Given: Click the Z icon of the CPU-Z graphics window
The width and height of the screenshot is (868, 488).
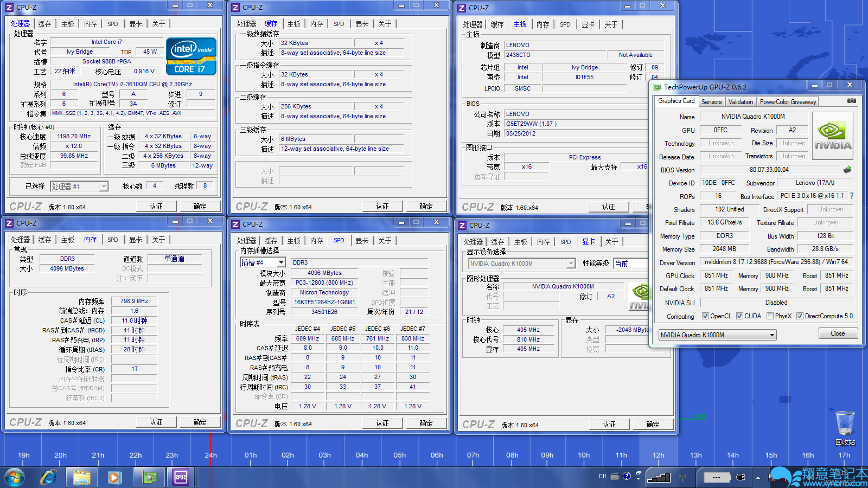Looking at the screenshot, I should pos(462,226).
